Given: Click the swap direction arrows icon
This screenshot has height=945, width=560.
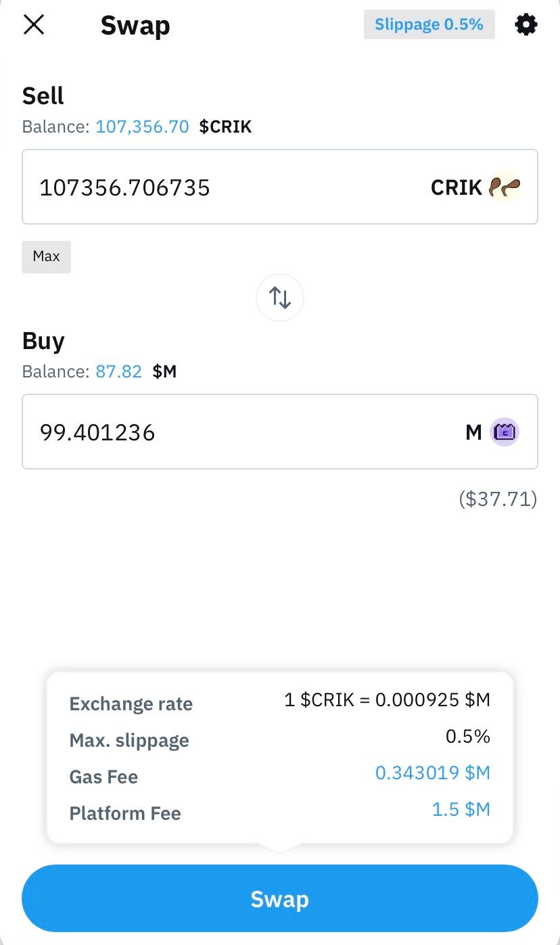Looking at the screenshot, I should pyautogui.click(x=280, y=297).
